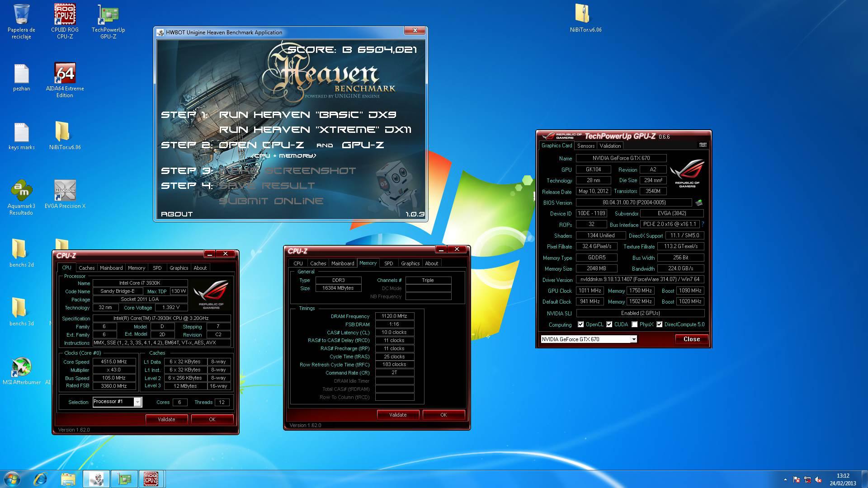The width and height of the screenshot is (868, 488).
Task: Switch to HWBOT Heaven taskbar button
Action: tap(96, 479)
